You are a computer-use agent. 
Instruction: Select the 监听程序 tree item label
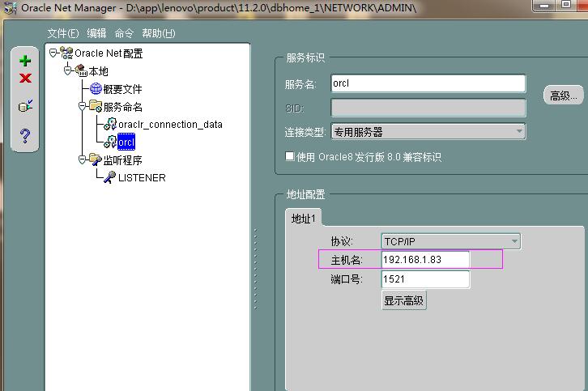tap(122, 160)
